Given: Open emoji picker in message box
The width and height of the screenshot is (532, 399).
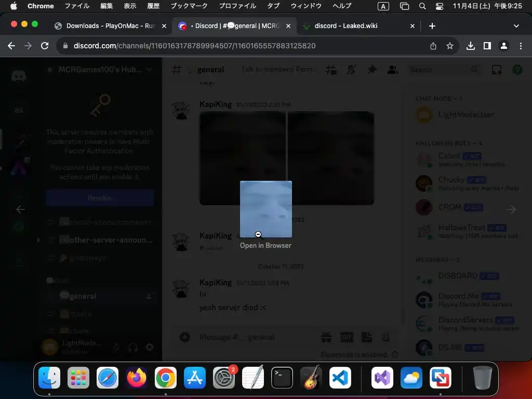Looking at the screenshot, I should pos(385,337).
